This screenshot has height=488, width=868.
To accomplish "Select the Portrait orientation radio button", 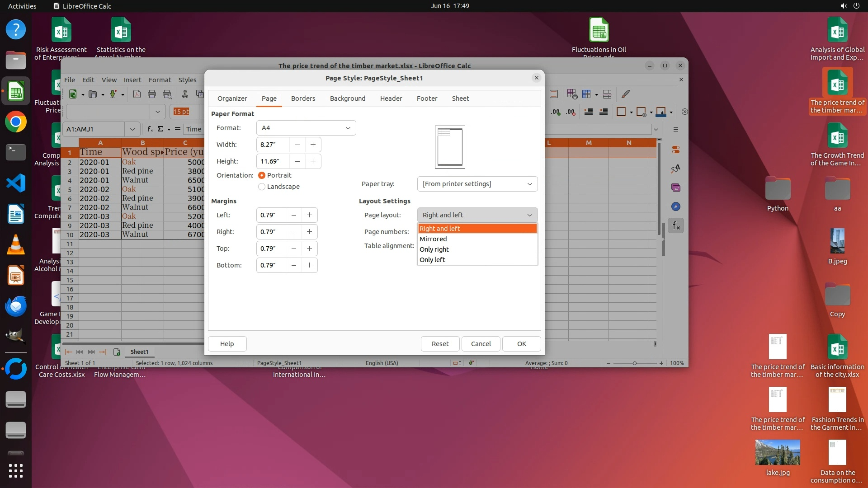I will 262,175.
